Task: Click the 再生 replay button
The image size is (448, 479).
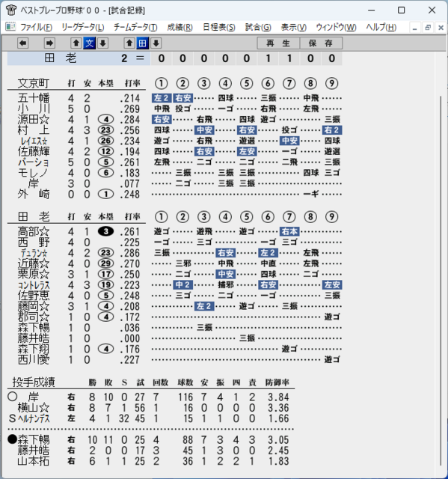Action: click(278, 43)
